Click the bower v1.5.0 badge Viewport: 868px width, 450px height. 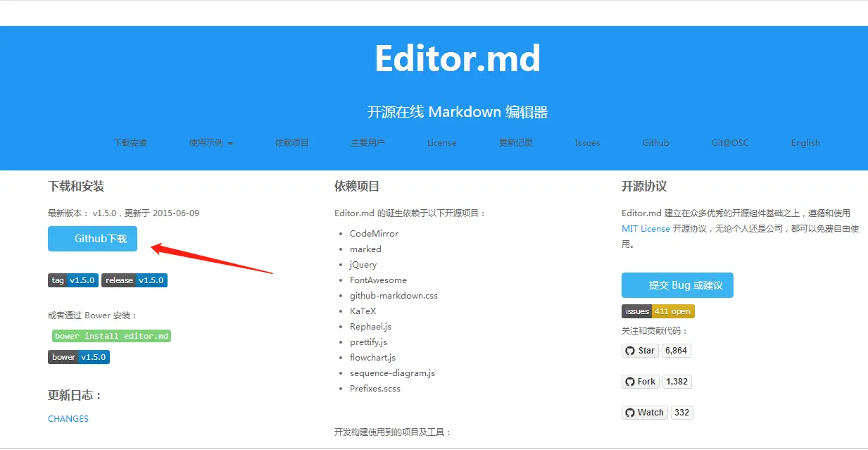pos(79,357)
